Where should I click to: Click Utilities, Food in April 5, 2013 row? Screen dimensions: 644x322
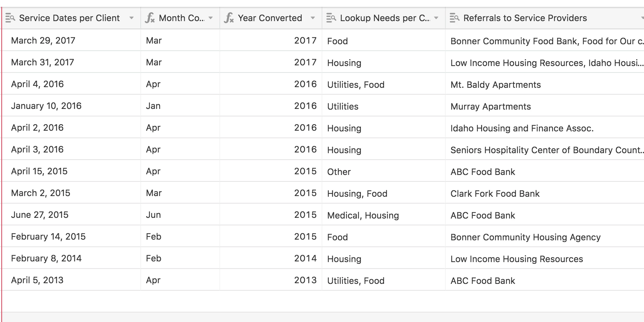coord(384,280)
